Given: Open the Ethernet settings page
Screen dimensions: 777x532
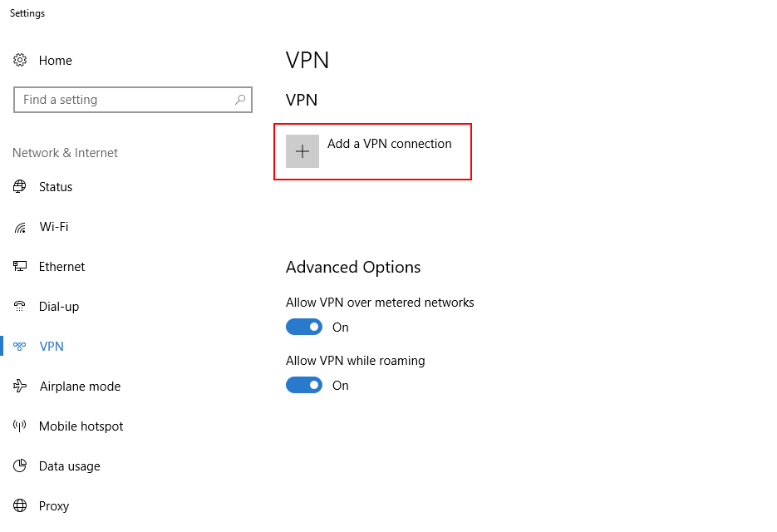Looking at the screenshot, I should click(x=62, y=267).
